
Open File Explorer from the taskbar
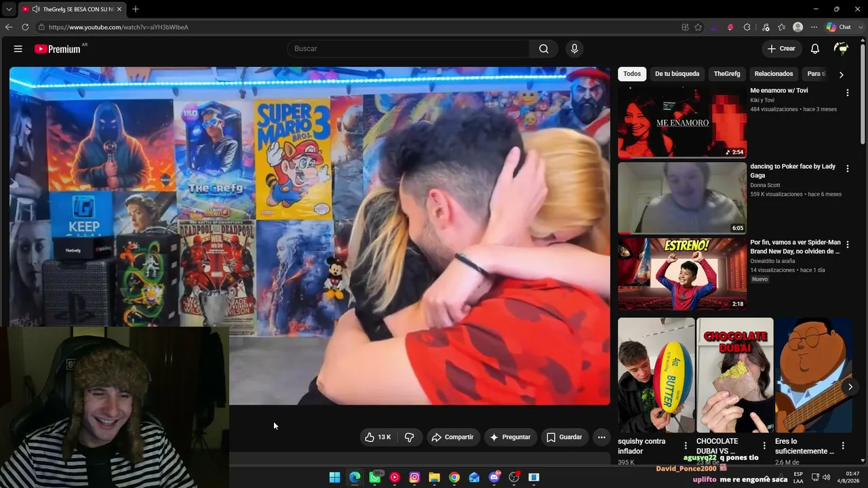(434, 477)
